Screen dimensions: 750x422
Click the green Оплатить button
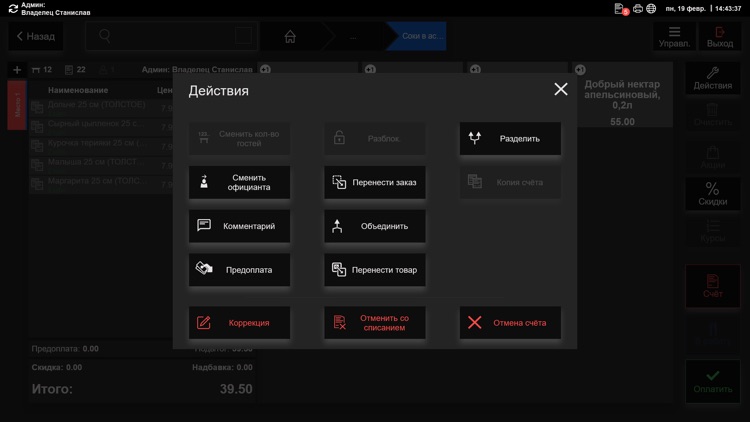click(x=713, y=381)
